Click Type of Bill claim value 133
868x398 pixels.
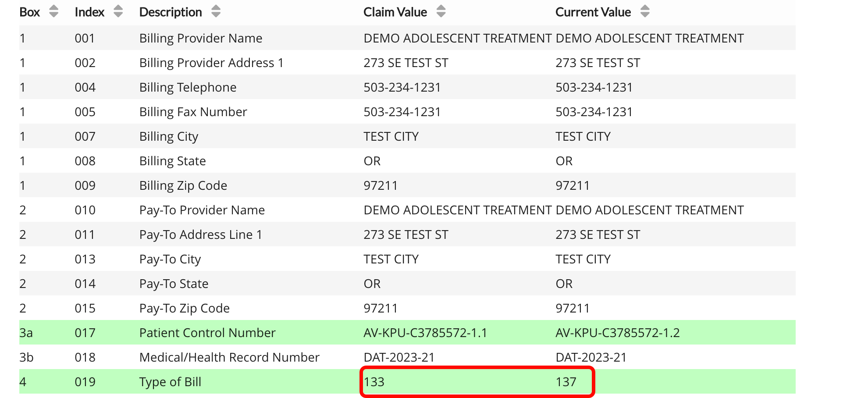pos(374,382)
